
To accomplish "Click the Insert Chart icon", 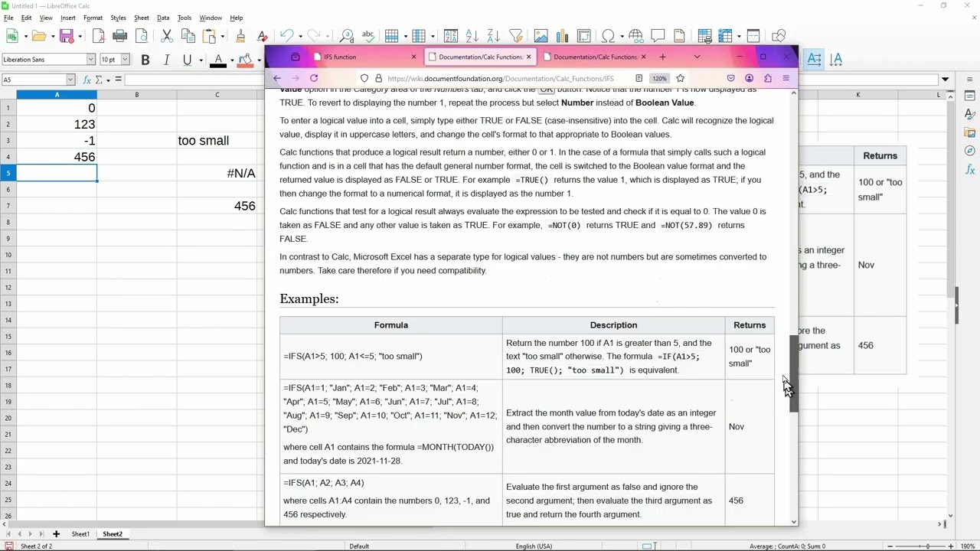I will [x=562, y=36].
